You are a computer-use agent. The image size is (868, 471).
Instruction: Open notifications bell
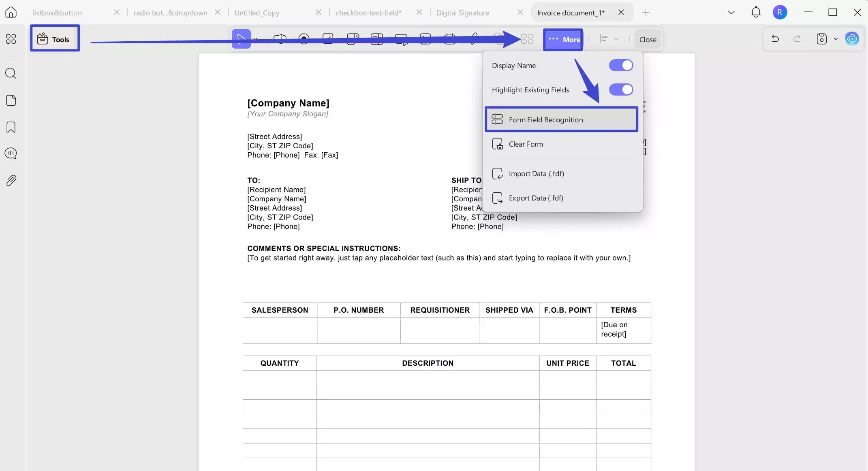tap(756, 12)
